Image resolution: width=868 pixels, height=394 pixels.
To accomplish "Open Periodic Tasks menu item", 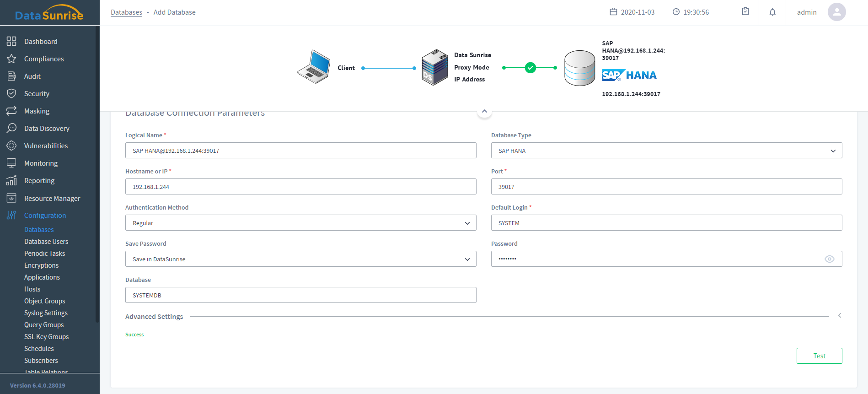I will tap(44, 254).
